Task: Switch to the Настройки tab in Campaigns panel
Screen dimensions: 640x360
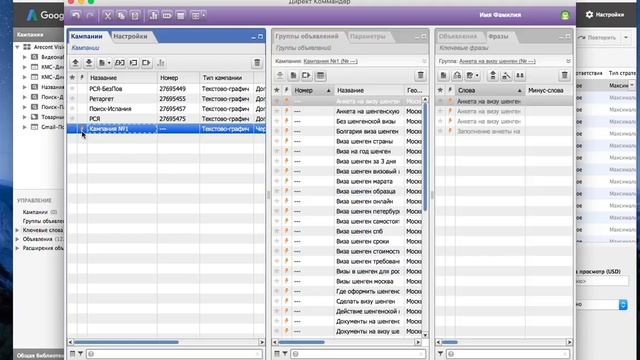Action: click(130, 36)
